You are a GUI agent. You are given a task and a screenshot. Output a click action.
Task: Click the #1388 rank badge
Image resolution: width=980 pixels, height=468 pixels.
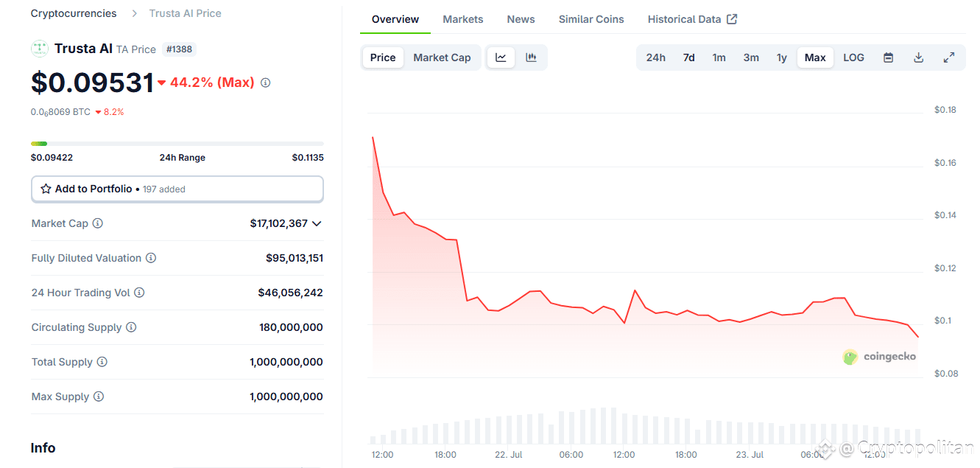(x=179, y=49)
